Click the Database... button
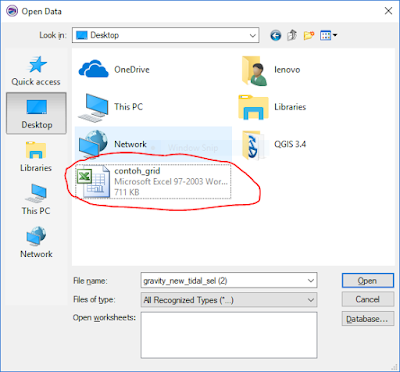 coord(368,319)
